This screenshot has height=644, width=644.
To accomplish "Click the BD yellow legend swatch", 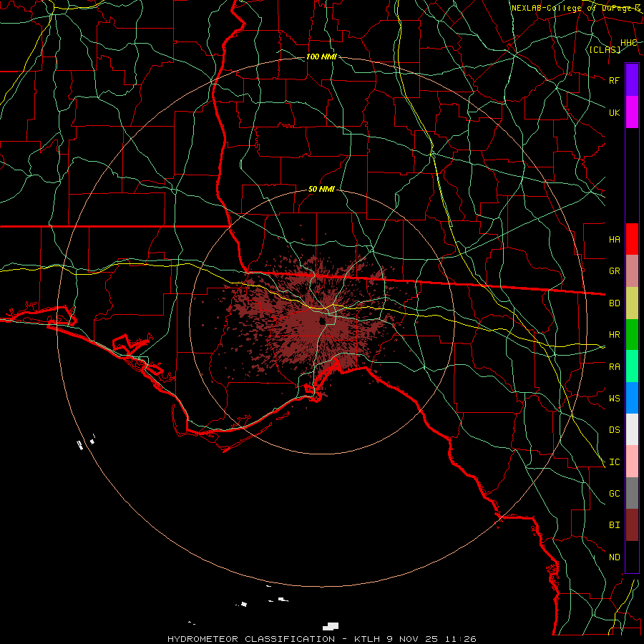I will [x=632, y=303].
